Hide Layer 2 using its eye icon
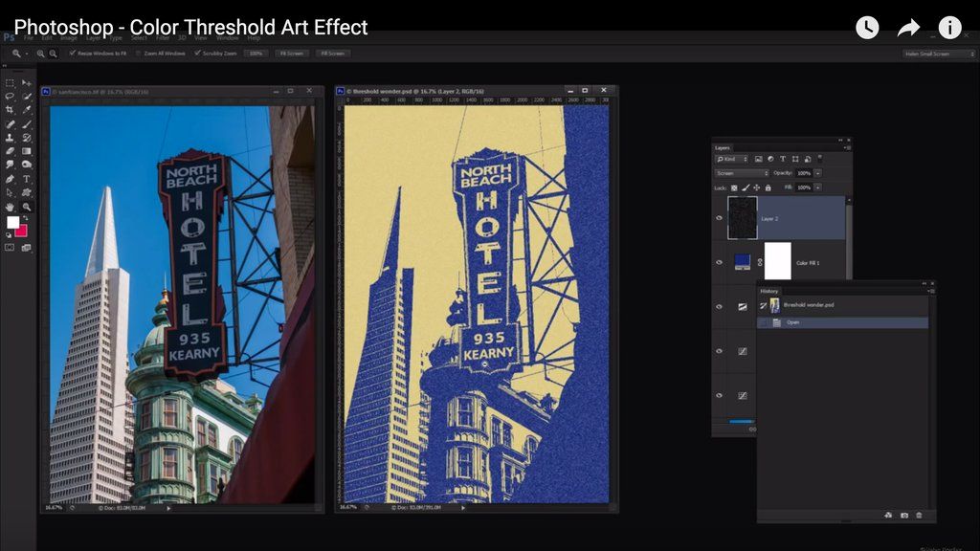Image resolution: width=980 pixels, height=551 pixels. pyautogui.click(x=719, y=218)
